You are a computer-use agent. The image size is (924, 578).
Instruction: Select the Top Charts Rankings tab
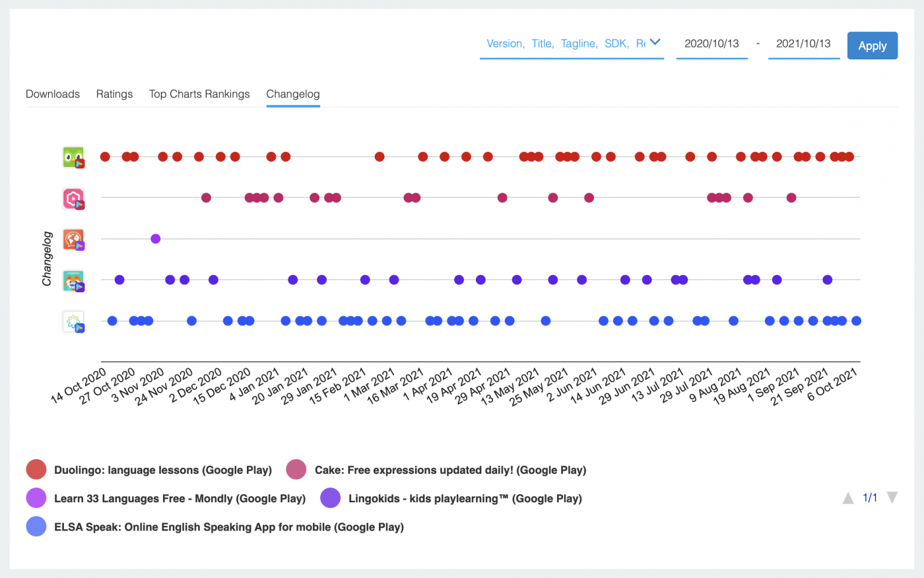point(199,94)
